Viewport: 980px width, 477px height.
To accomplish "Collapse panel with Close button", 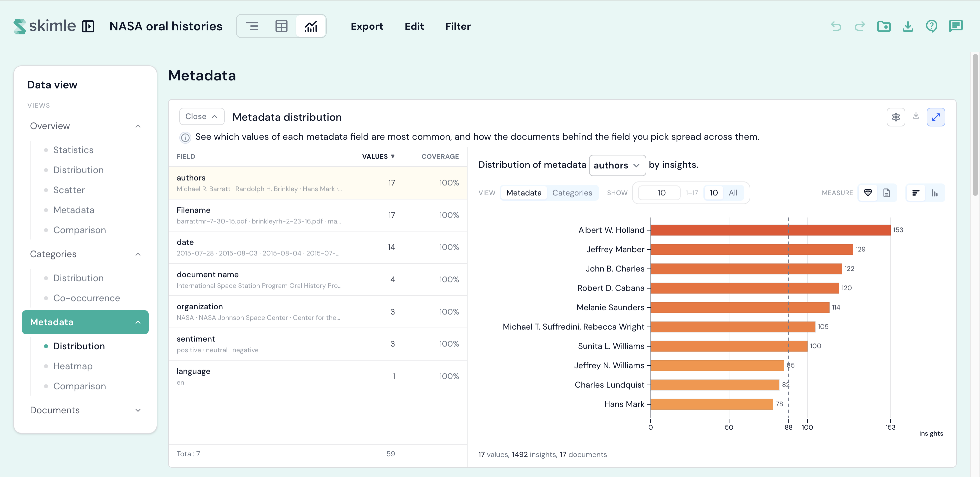I will (x=202, y=116).
